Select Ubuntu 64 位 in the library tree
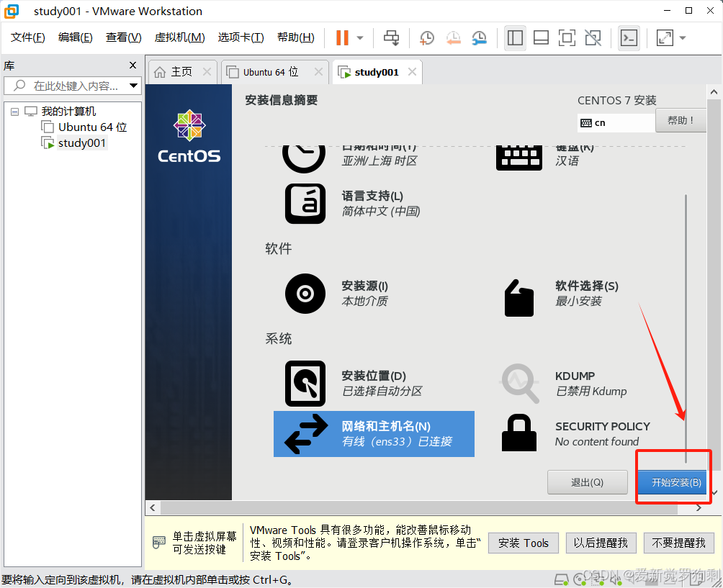 click(84, 127)
